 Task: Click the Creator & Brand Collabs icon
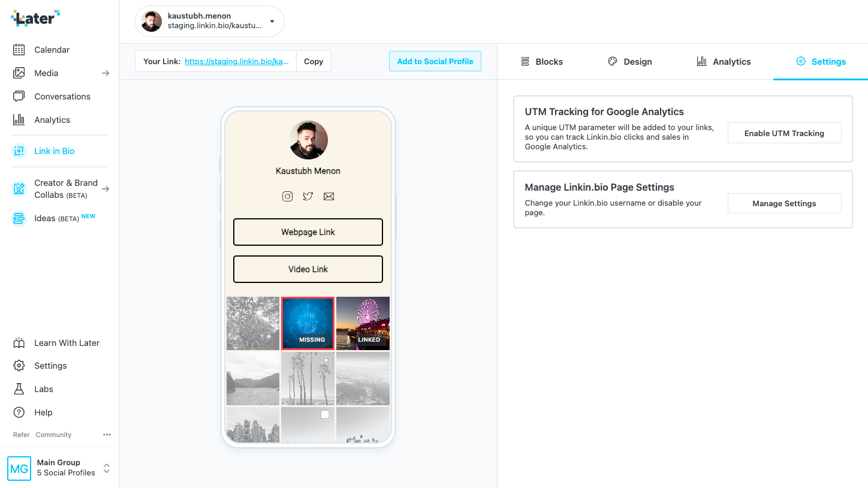coord(19,189)
